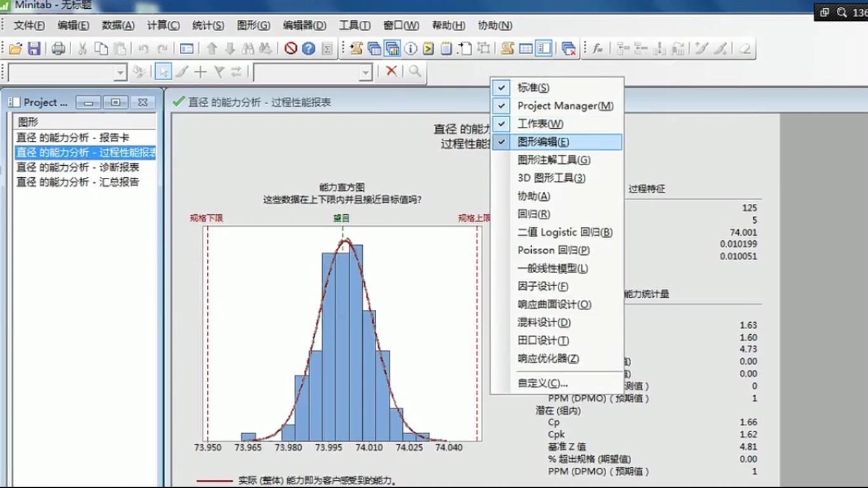
Task: Open the second toolbar combo box dropdown
Action: (x=365, y=72)
